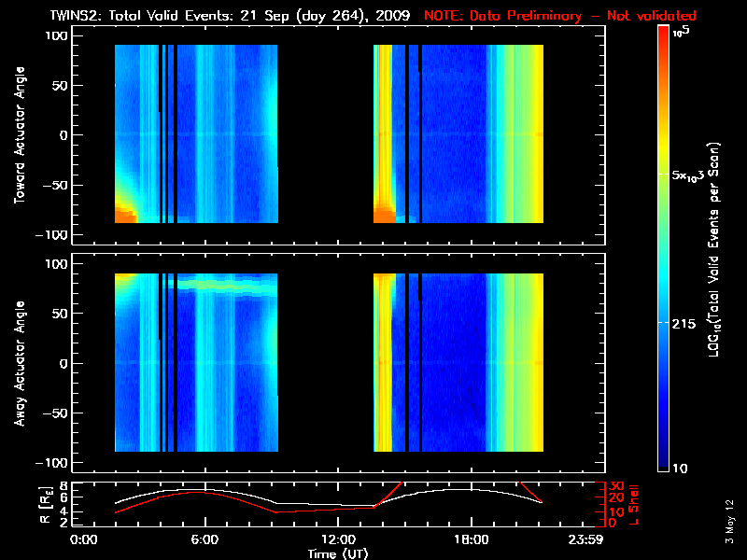The width and height of the screenshot is (747, 560).
Task: Click the "23:59" time axis label
Action: [x=586, y=539]
